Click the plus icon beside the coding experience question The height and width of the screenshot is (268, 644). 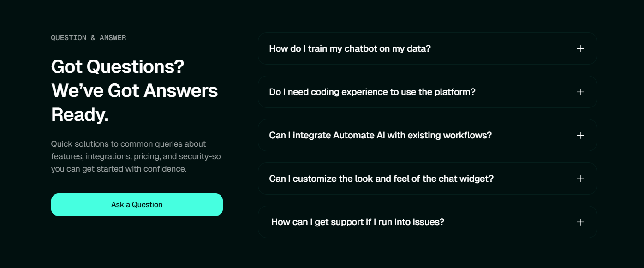pyautogui.click(x=580, y=92)
